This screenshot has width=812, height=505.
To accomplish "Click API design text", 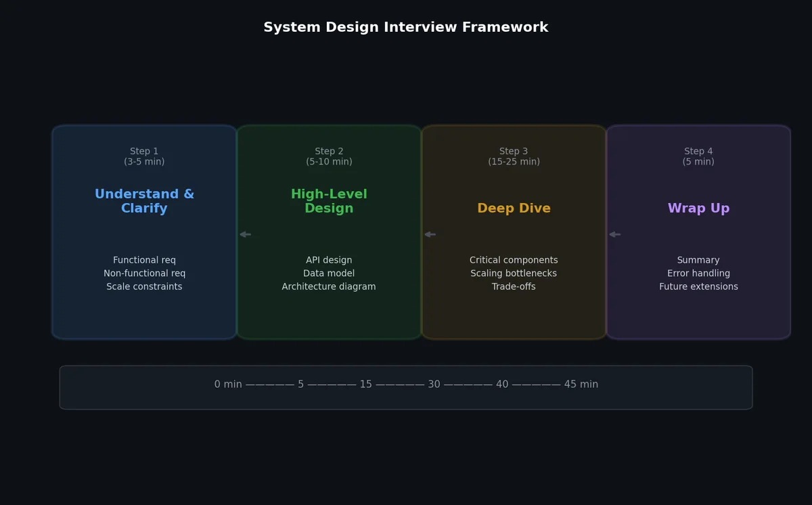I will coord(329,261).
